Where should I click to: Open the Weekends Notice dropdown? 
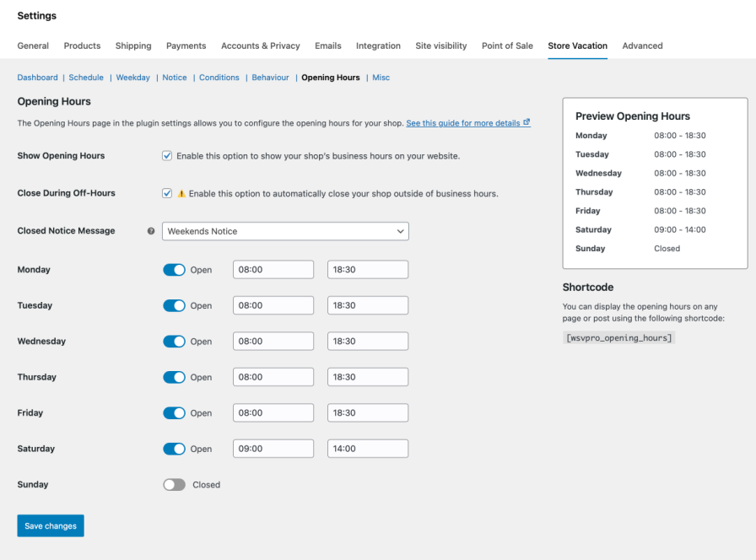285,231
